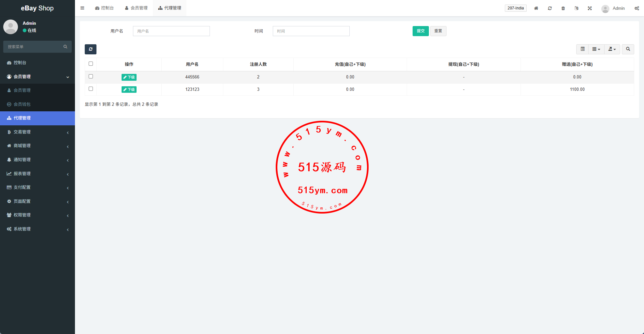Screen dimensions: 644x334
Task: Expand the 交易管理 sidebar menu
Action: 37,132
